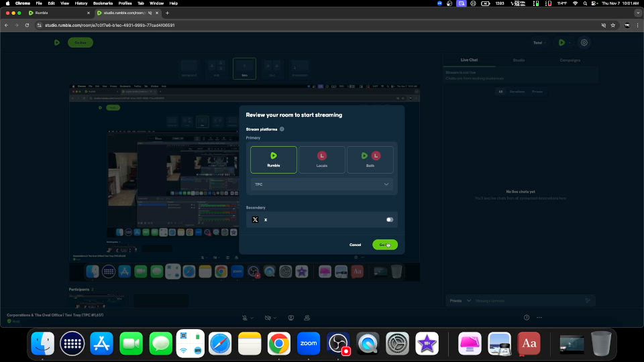
Task: Click the Stream platforms info icon
Action: tap(282, 129)
